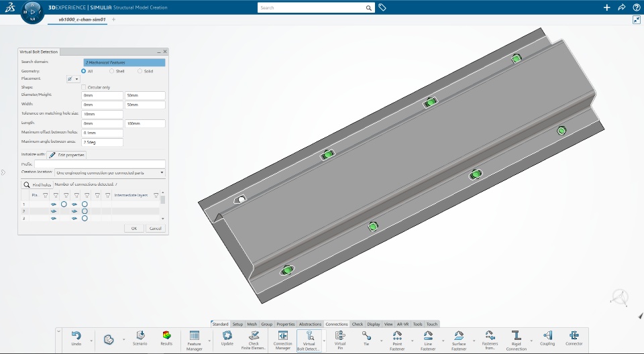Open the Creation location dropdown
Screen dimensions: 644x354
tap(110, 173)
